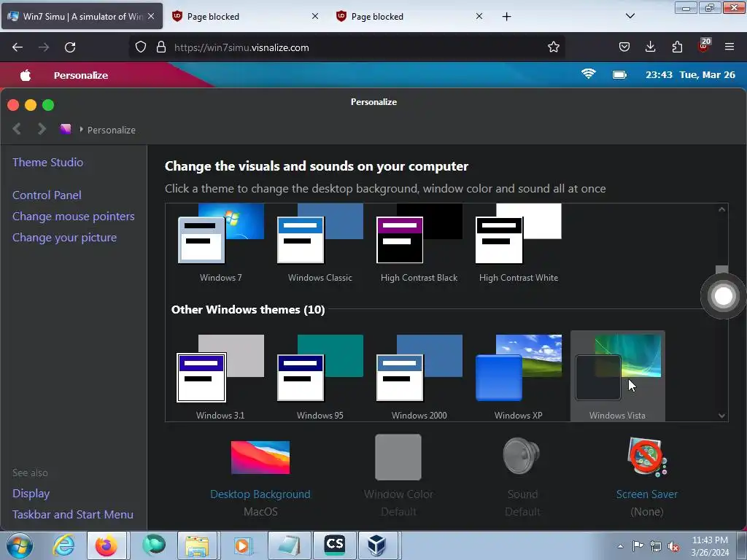Click the muted volume tray icon

673,546
